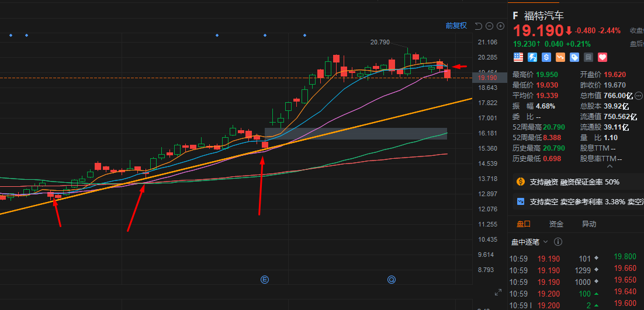The width and height of the screenshot is (644, 310).
Task: Open the 前复权 adjustment option
Action: click(x=456, y=26)
